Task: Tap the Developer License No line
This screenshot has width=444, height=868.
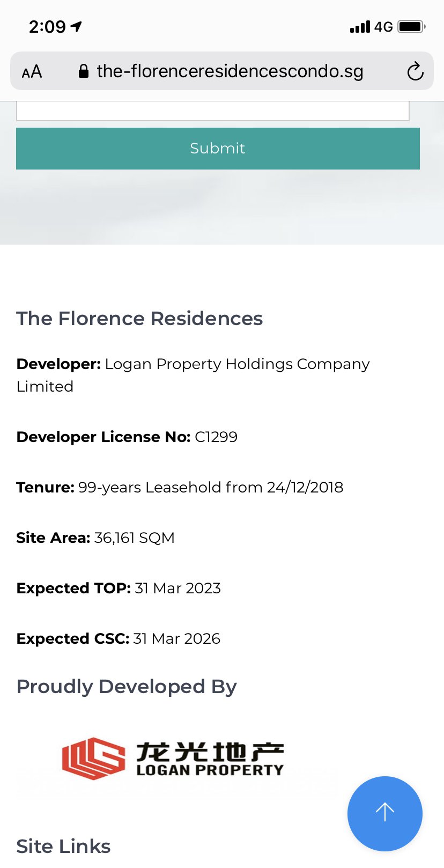Action: pos(127,437)
